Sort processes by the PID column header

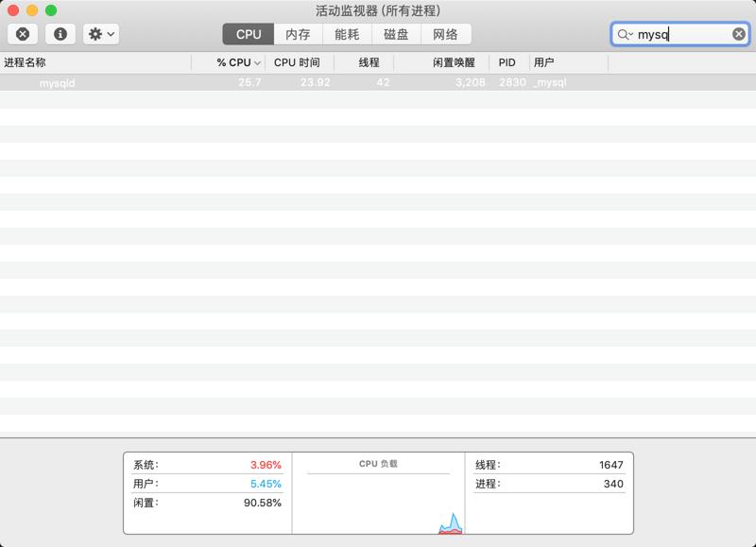pyautogui.click(x=507, y=62)
